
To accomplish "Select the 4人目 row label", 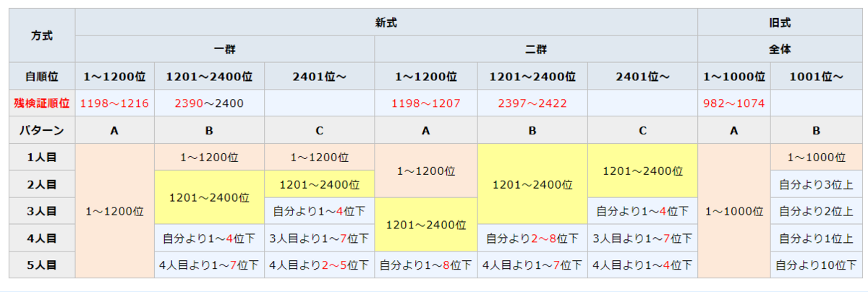I will 42,238.
